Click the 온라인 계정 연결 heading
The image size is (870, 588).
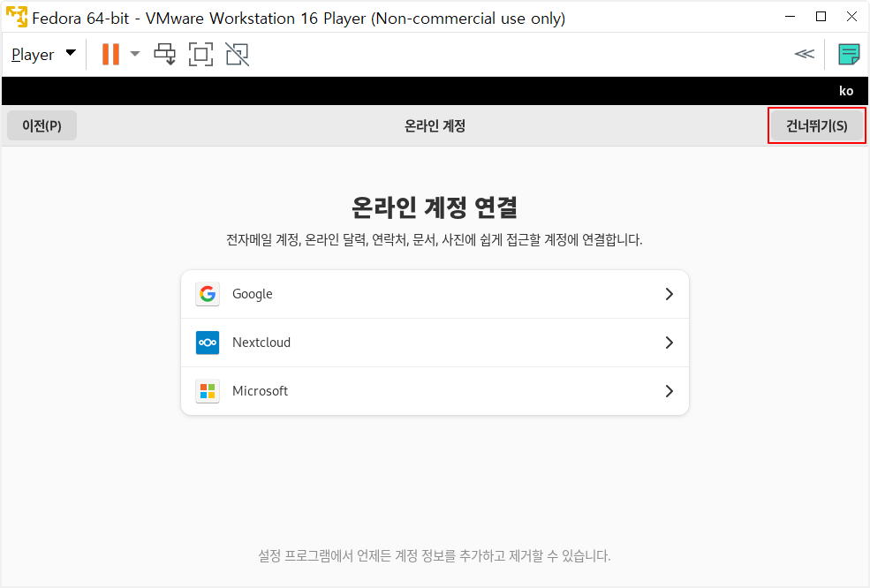[435, 207]
